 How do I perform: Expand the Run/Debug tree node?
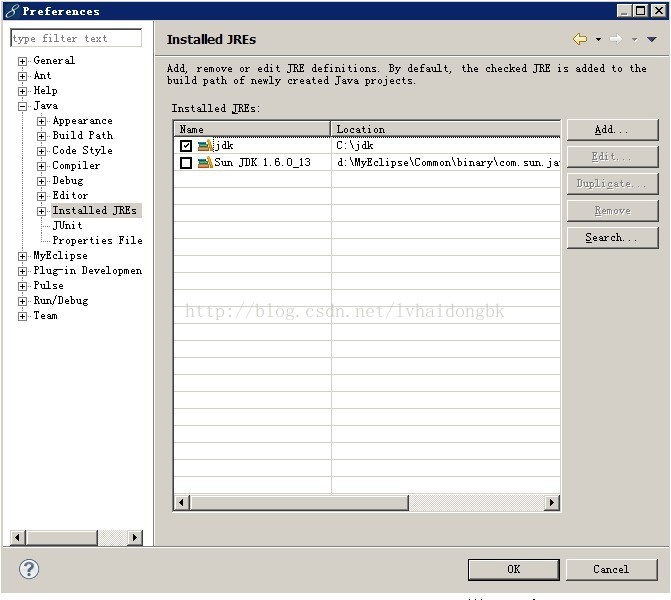tap(22, 301)
